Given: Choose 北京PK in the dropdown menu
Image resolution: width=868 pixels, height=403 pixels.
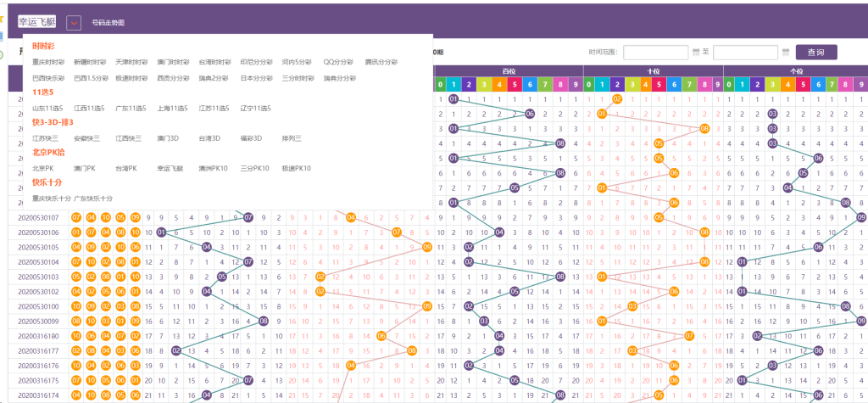Looking at the screenshot, I should pyautogui.click(x=43, y=169).
